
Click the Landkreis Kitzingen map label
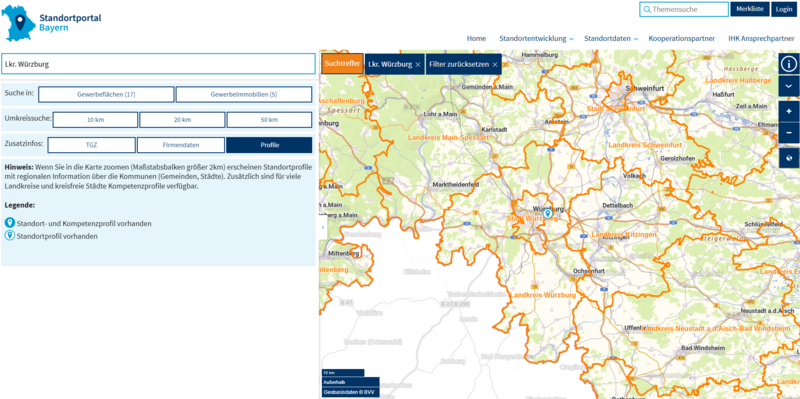[623, 234]
